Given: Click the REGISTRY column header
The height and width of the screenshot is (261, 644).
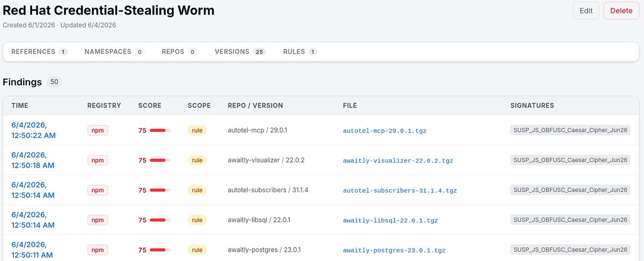Looking at the screenshot, I should click(104, 106).
